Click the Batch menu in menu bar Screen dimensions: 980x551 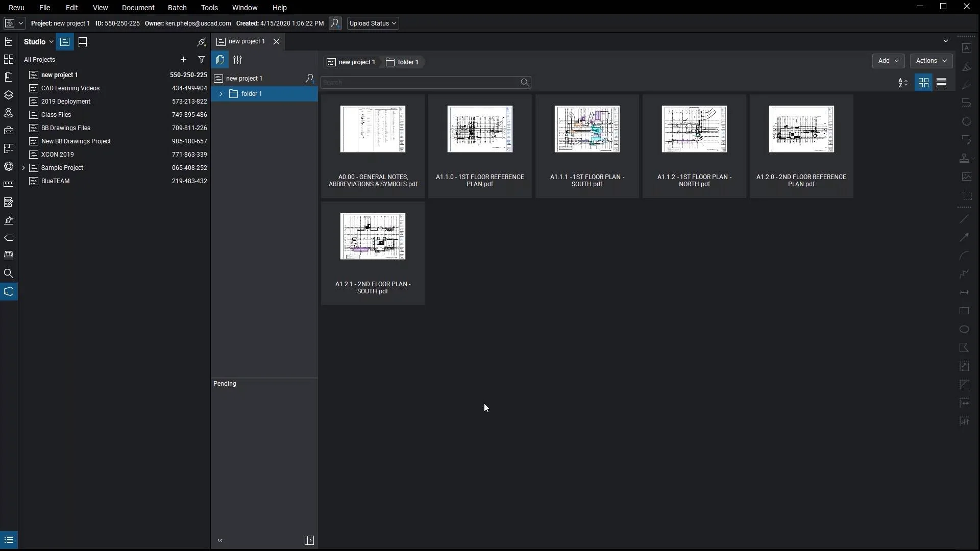coord(177,8)
